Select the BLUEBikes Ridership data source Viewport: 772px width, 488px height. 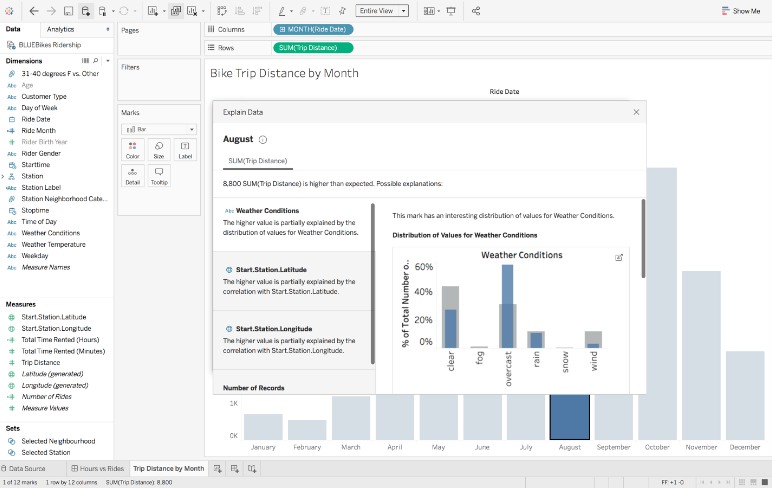pyautogui.click(x=49, y=45)
